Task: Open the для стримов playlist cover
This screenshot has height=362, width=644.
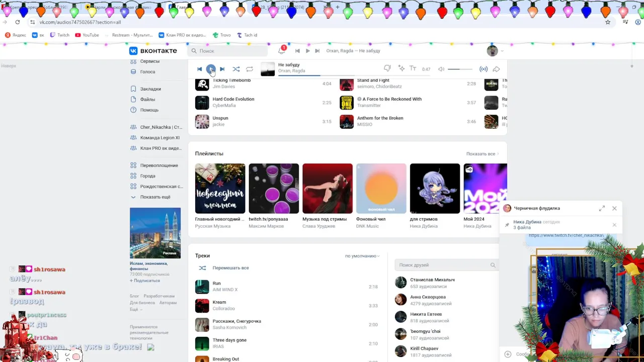Action: point(435,189)
